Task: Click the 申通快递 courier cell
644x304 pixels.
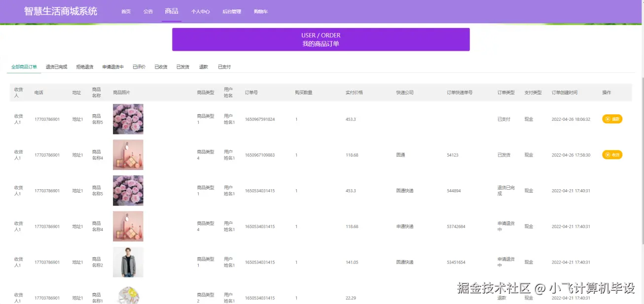Action: pos(405,227)
